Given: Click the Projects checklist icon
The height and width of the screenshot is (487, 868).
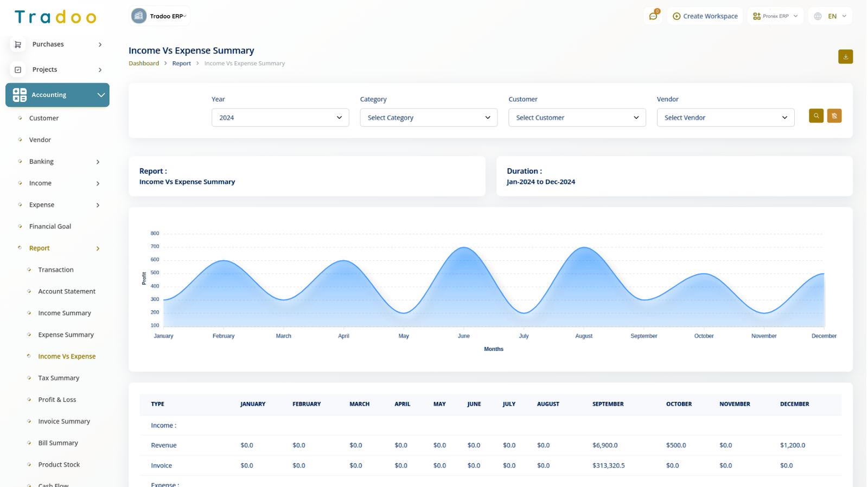Looking at the screenshot, I should (x=18, y=69).
